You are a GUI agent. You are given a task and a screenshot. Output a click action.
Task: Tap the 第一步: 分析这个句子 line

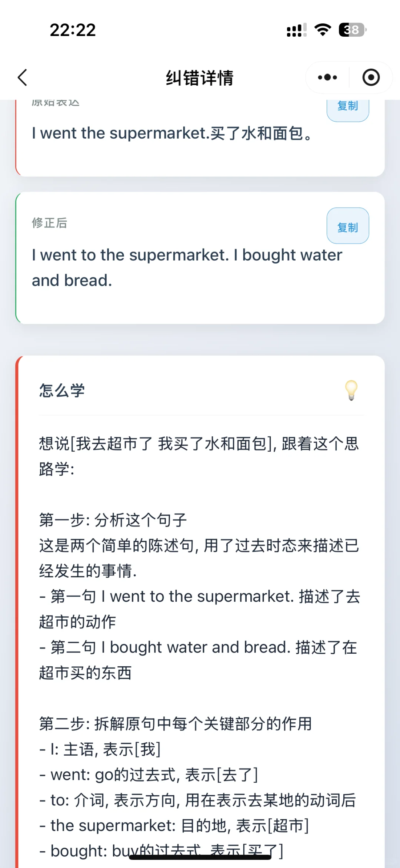(113, 520)
